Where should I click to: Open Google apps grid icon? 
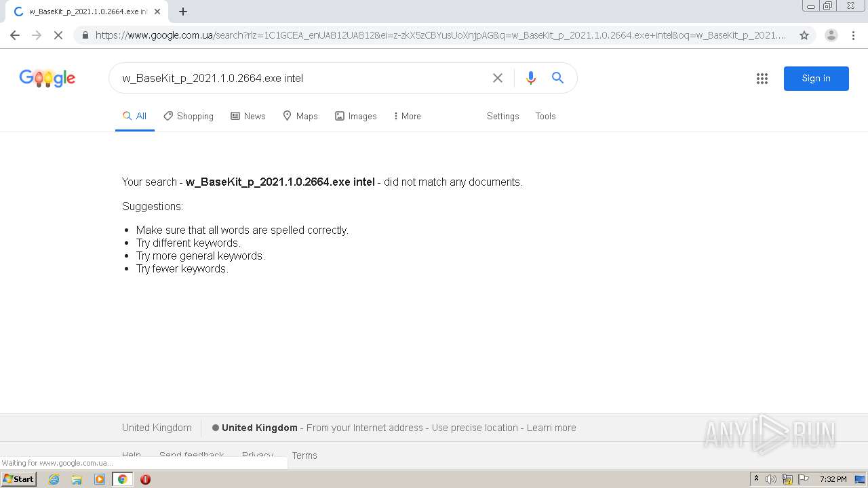[762, 79]
